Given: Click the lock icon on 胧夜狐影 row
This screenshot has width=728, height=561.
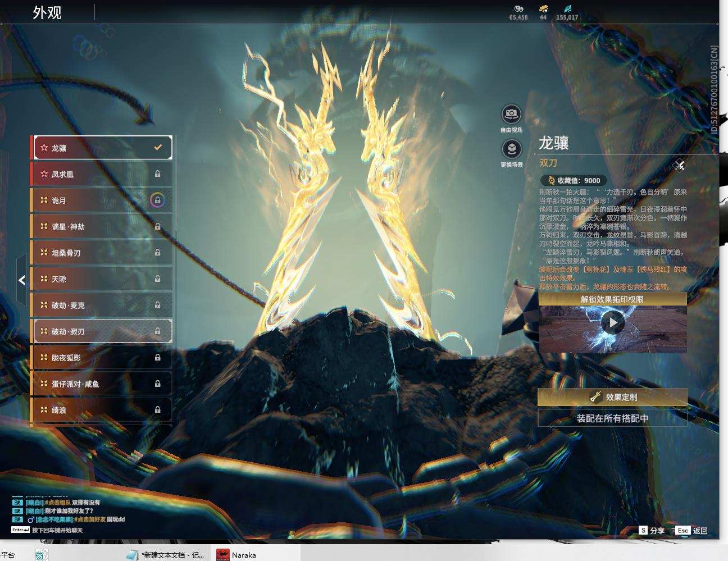Looking at the screenshot, I should pyautogui.click(x=158, y=357).
